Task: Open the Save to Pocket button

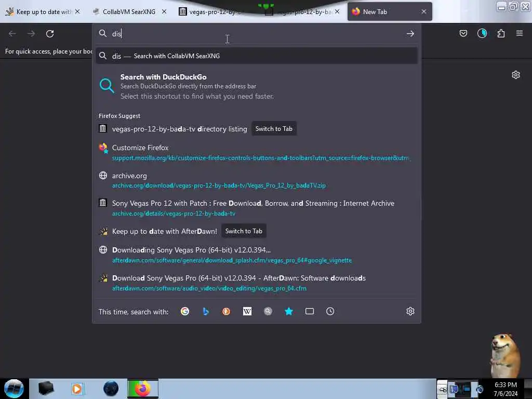Action: (463, 33)
